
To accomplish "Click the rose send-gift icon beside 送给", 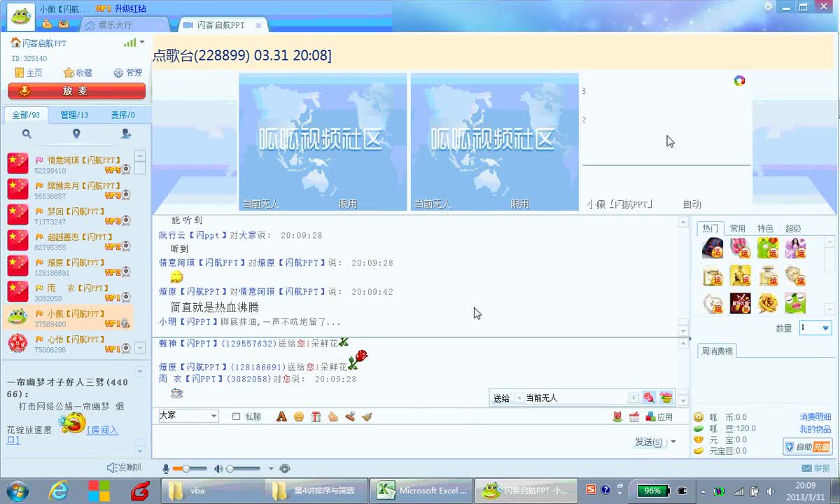I will 649,398.
